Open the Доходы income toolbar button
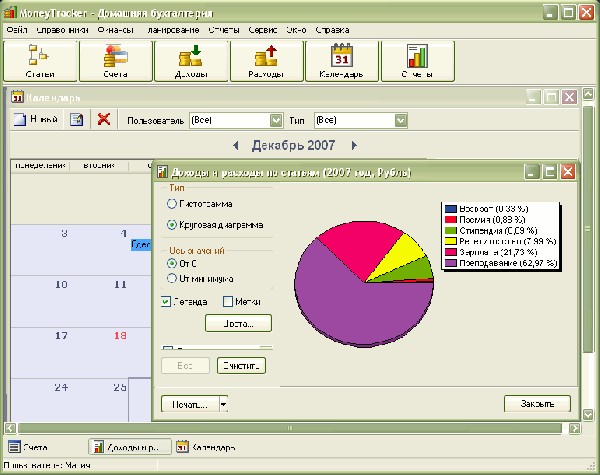The height and width of the screenshot is (475, 600). click(191, 62)
